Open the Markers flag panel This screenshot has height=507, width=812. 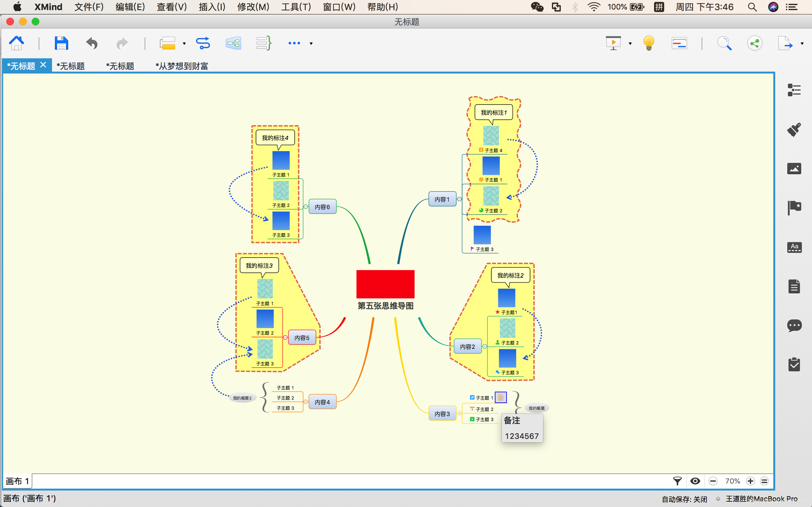pyautogui.click(x=794, y=208)
